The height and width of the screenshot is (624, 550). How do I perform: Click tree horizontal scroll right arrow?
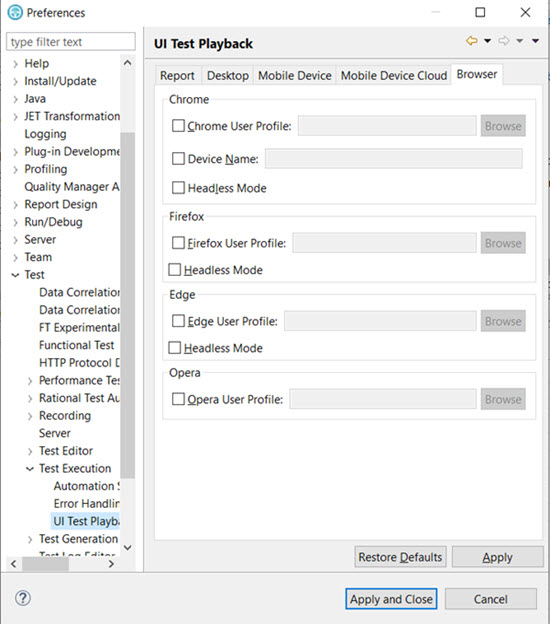(111, 564)
